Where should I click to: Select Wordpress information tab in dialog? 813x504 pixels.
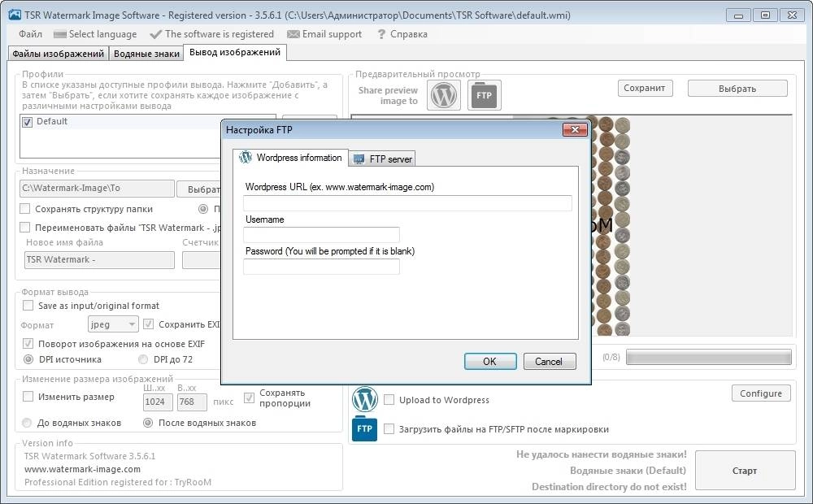[291, 158]
